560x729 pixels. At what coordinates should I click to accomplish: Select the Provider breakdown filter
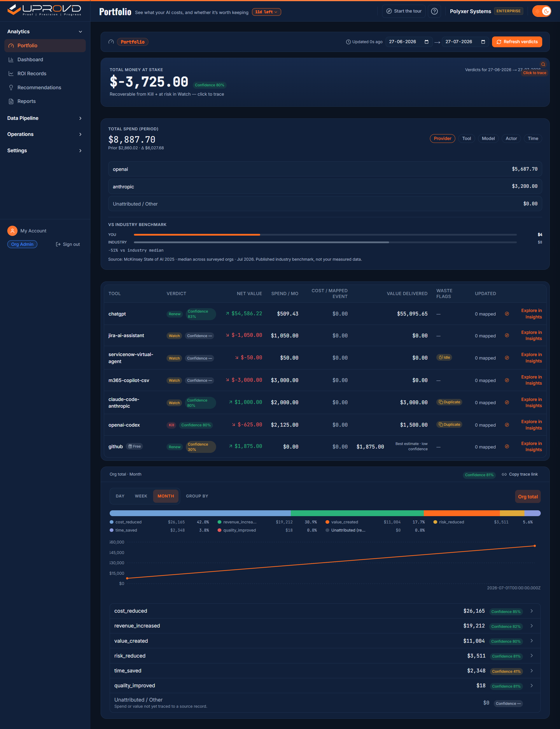click(x=442, y=139)
